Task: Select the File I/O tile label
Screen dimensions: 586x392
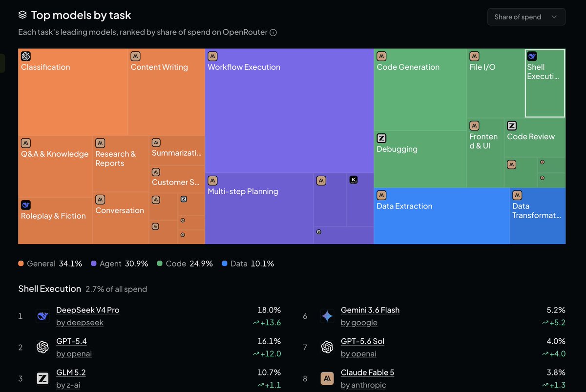Action: point(482,67)
